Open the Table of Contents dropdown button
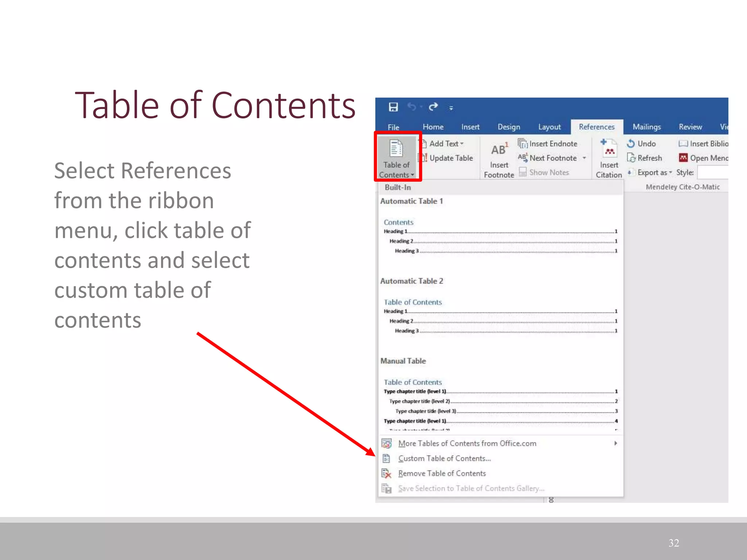This screenshot has width=747, height=560. (x=397, y=158)
